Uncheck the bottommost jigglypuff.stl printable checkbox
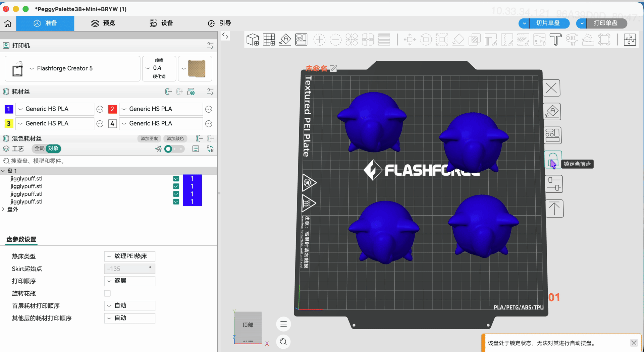644x352 pixels. 176,201
